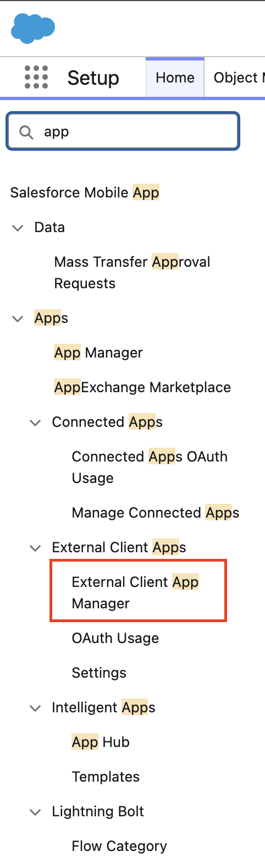Select the External Client Apps label
This screenshot has width=265, height=868.
(119, 547)
